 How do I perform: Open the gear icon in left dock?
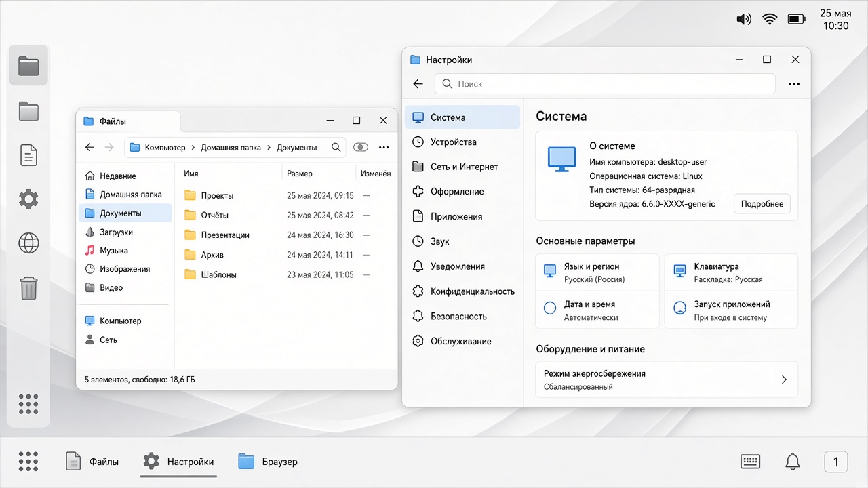(x=28, y=199)
